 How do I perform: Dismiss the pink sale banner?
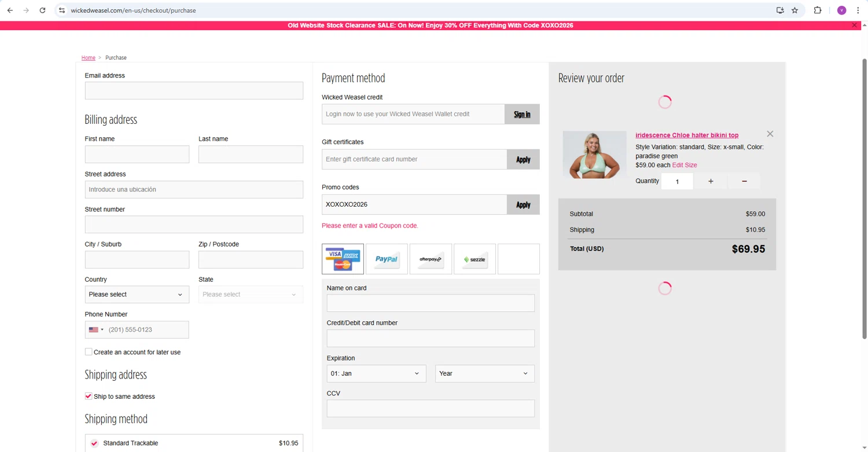point(854,25)
